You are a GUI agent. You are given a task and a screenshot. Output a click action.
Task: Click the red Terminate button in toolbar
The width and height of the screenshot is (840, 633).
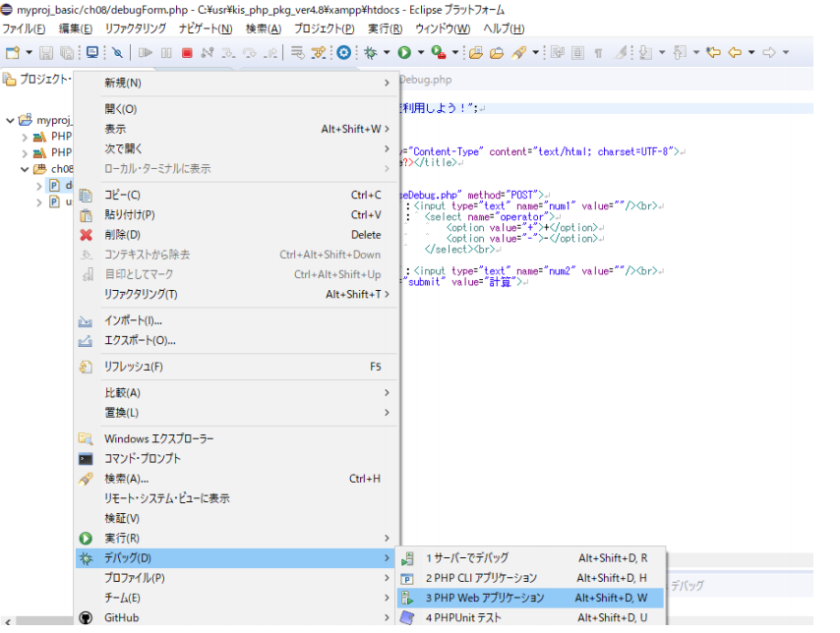pyautogui.click(x=187, y=52)
